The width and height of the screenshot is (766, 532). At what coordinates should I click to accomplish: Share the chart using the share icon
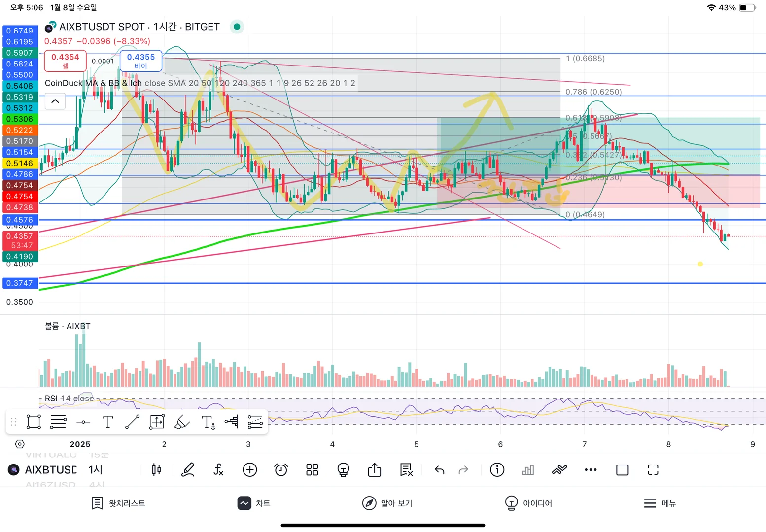[375, 470]
